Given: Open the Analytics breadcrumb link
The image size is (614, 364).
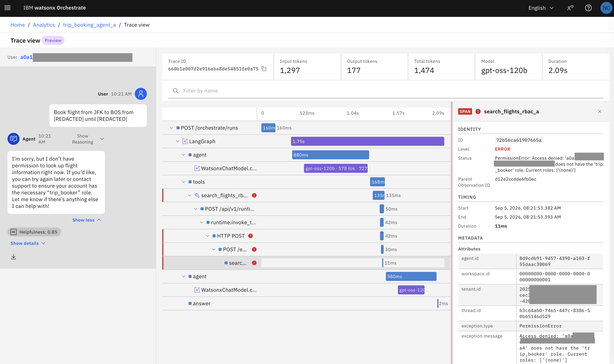Looking at the screenshot, I should 44,25.
